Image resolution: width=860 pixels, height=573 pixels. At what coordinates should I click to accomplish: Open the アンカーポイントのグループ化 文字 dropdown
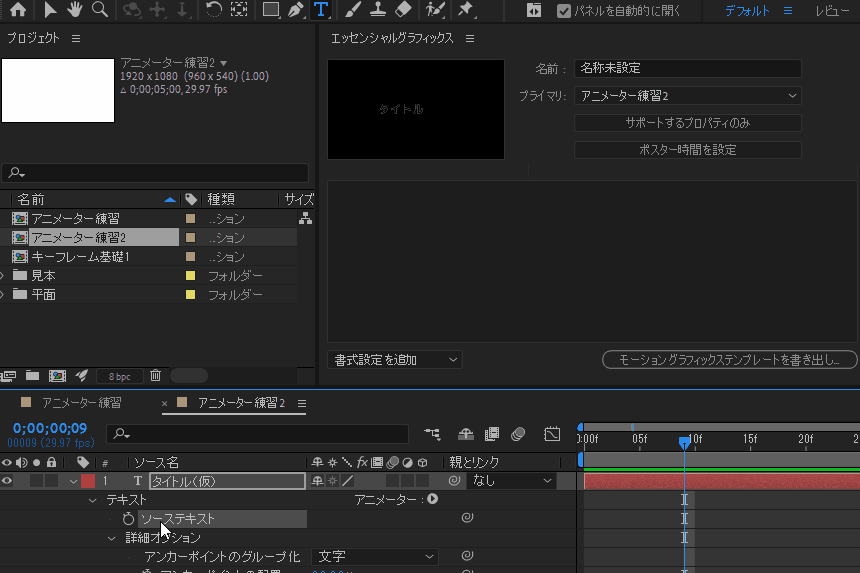coord(375,556)
